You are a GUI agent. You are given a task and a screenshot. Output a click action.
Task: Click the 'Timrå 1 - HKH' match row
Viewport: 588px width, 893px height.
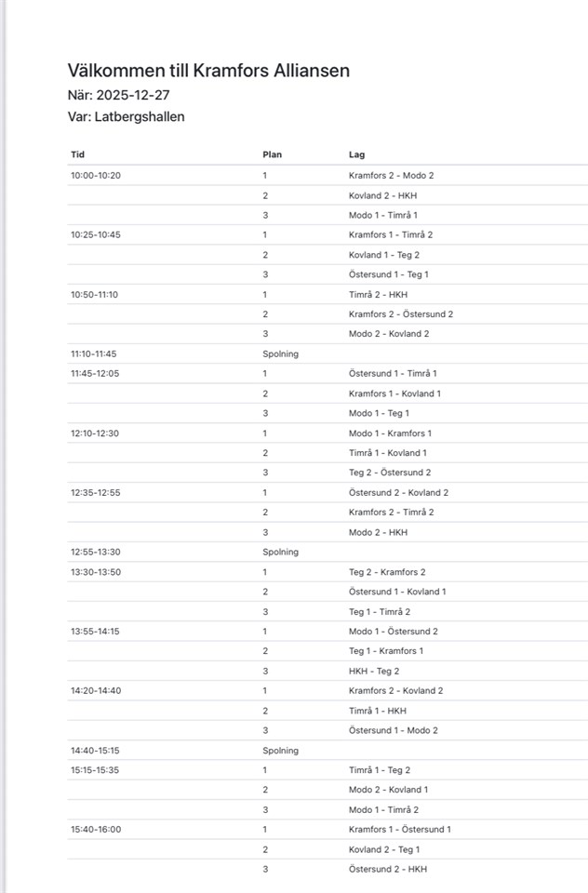[378, 711]
